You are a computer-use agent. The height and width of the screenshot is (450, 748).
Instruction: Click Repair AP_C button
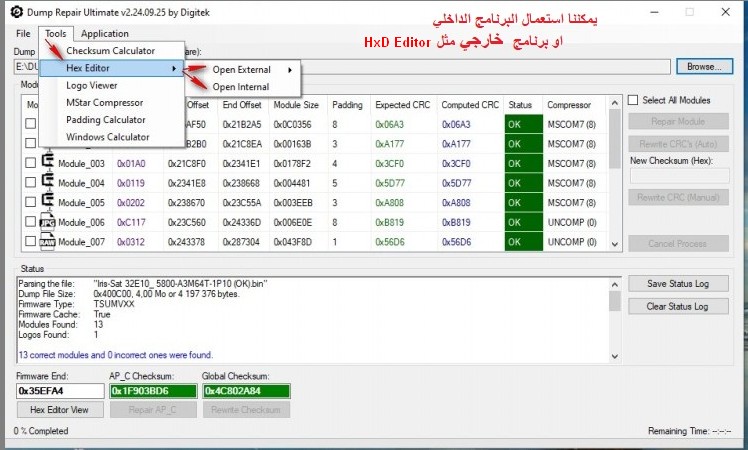[153, 409]
